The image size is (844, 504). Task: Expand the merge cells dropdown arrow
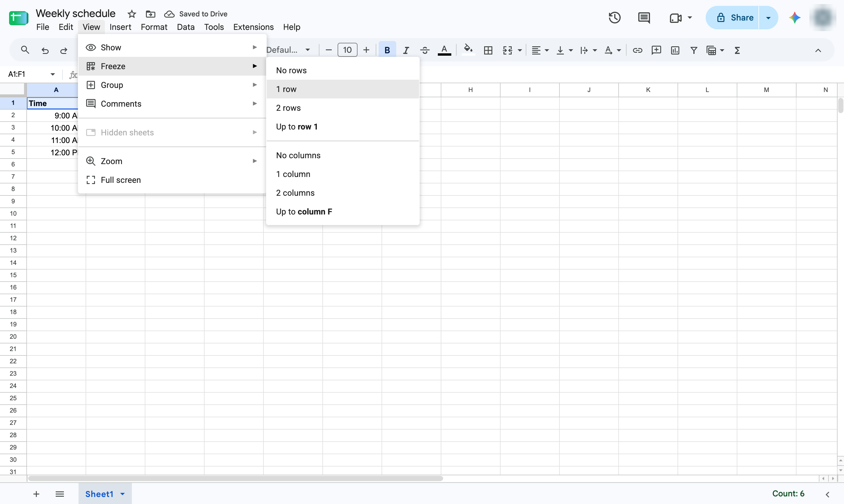[x=520, y=50]
